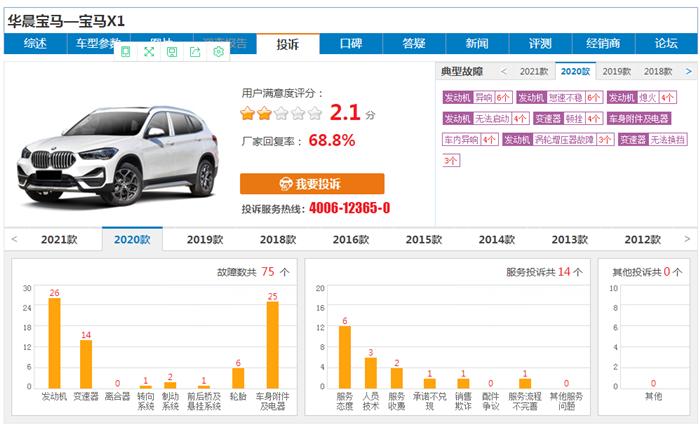
Task: Switch to the 投诉 tab
Action: tap(288, 44)
